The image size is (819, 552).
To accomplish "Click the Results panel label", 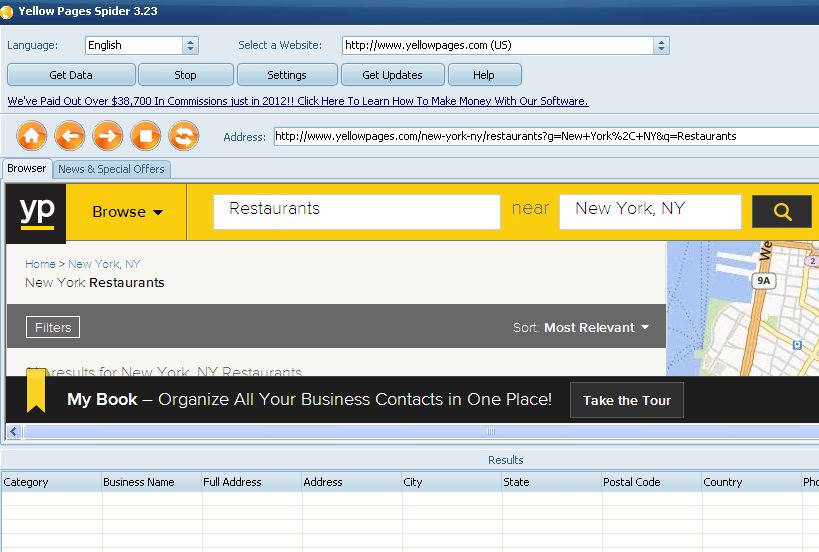I will [x=506, y=460].
